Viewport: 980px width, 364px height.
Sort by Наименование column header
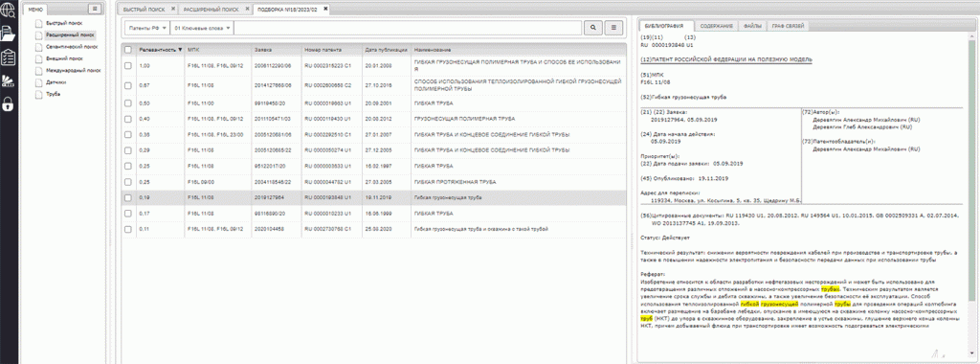[x=518, y=50]
